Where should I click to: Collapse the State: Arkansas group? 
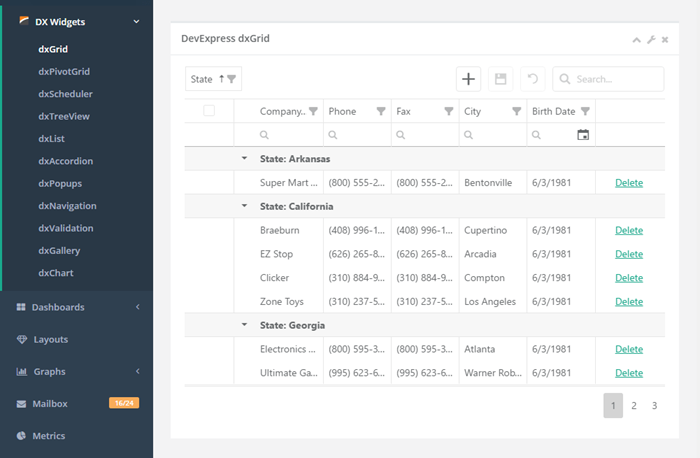[x=244, y=159]
